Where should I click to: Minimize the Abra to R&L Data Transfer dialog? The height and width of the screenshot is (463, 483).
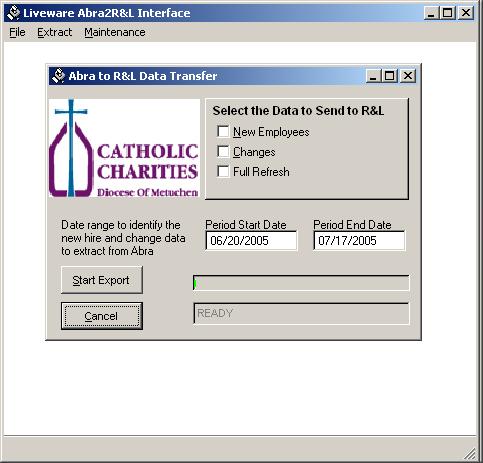(373, 76)
